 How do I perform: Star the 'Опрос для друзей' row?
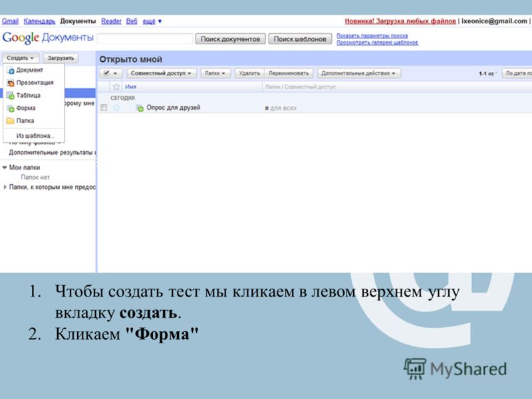(116, 108)
